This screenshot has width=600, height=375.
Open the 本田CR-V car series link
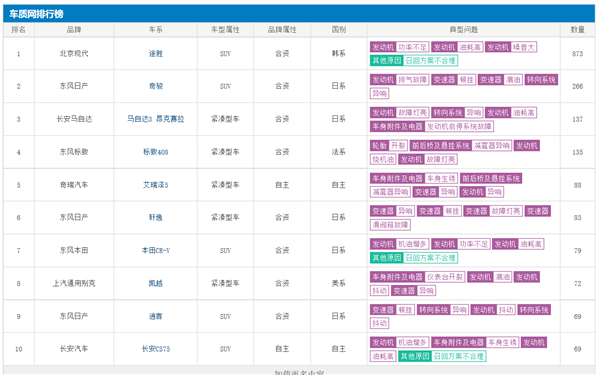pos(155,250)
